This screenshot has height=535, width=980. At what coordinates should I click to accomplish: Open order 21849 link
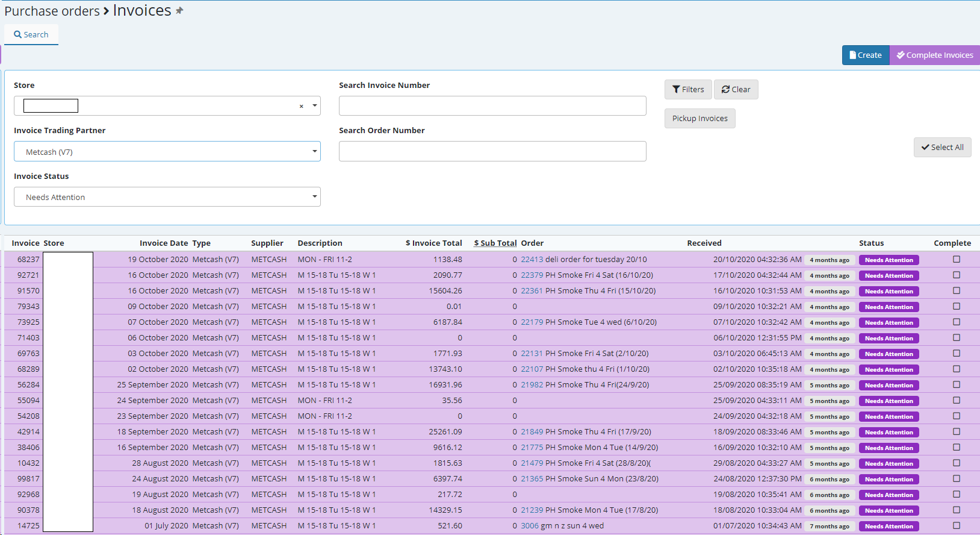532,432
